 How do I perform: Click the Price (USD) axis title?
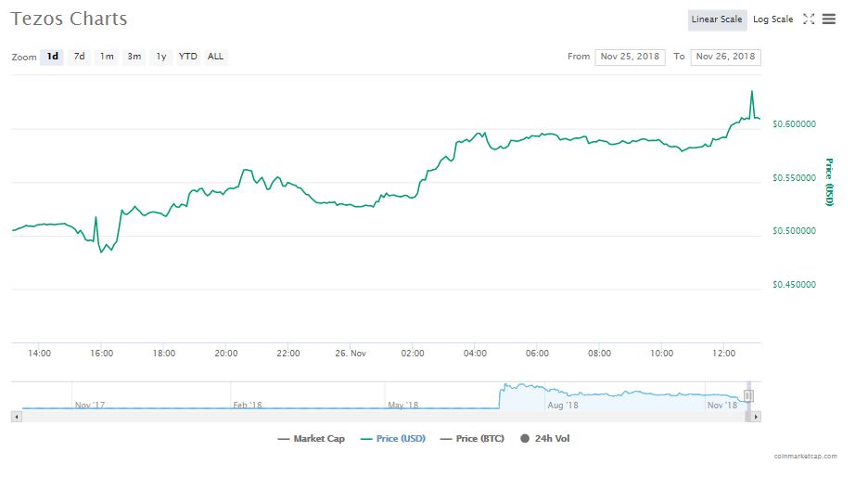click(829, 182)
